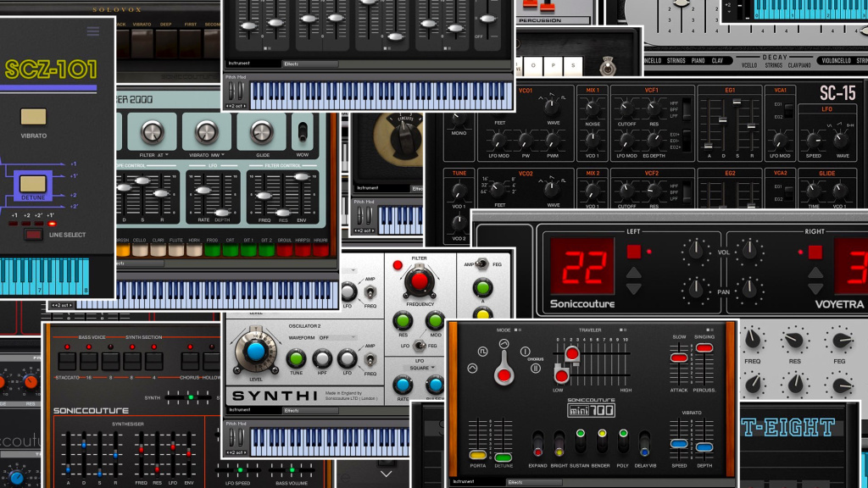
Task: Click the down chevron at the bottom
Action: tap(387, 474)
